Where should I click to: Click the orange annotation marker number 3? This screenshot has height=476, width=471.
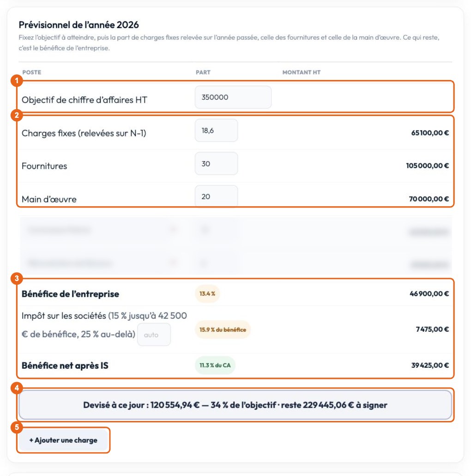click(x=17, y=278)
